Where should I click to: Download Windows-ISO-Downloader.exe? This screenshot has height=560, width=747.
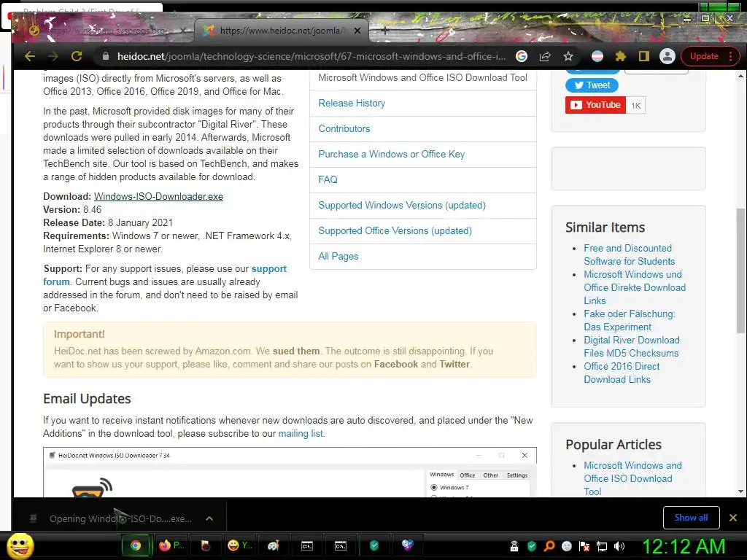(x=158, y=196)
